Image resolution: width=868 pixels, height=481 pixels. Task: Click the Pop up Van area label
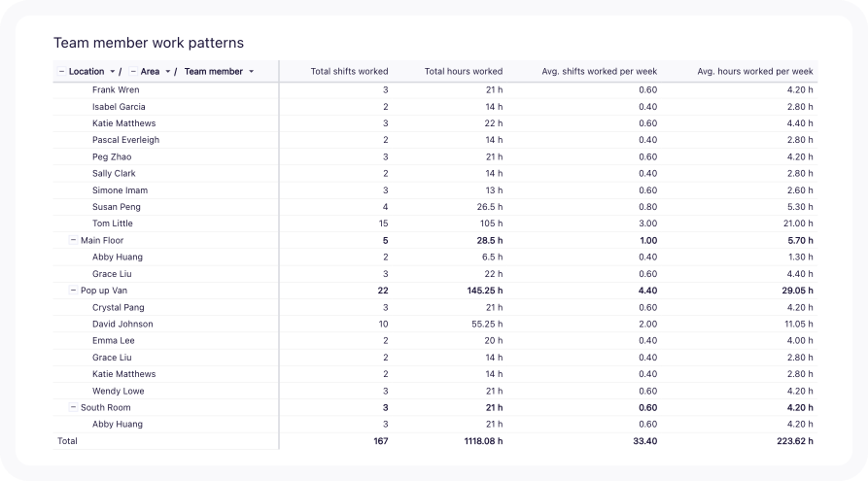[104, 290]
